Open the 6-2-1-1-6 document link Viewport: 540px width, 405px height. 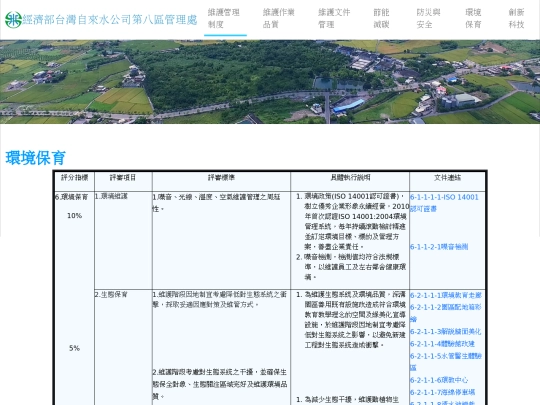pos(439,380)
